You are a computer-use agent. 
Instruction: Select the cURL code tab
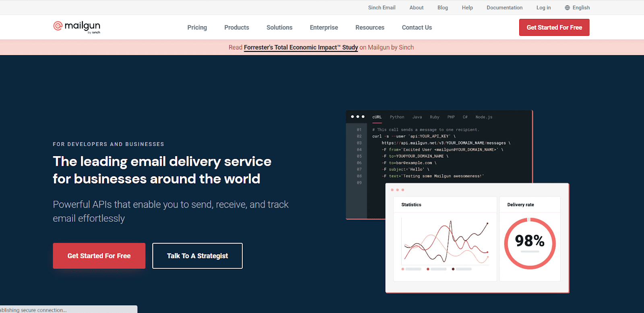click(x=377, y=117)
